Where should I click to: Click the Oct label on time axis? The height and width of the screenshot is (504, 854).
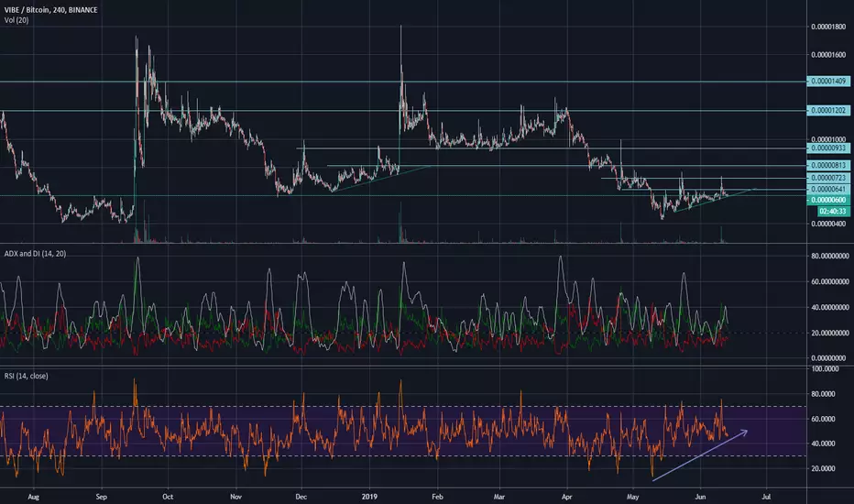pyautogui.click(x=168, y=497)
